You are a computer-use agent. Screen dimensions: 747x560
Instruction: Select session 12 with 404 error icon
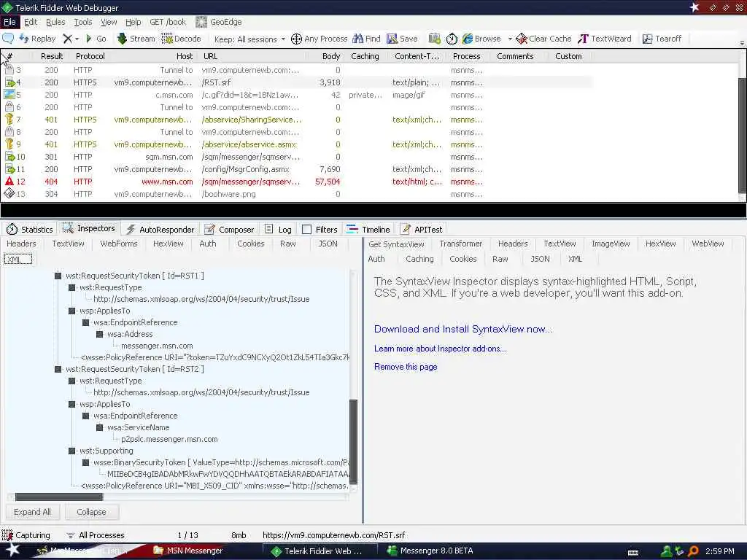click(x=9, y=182)
